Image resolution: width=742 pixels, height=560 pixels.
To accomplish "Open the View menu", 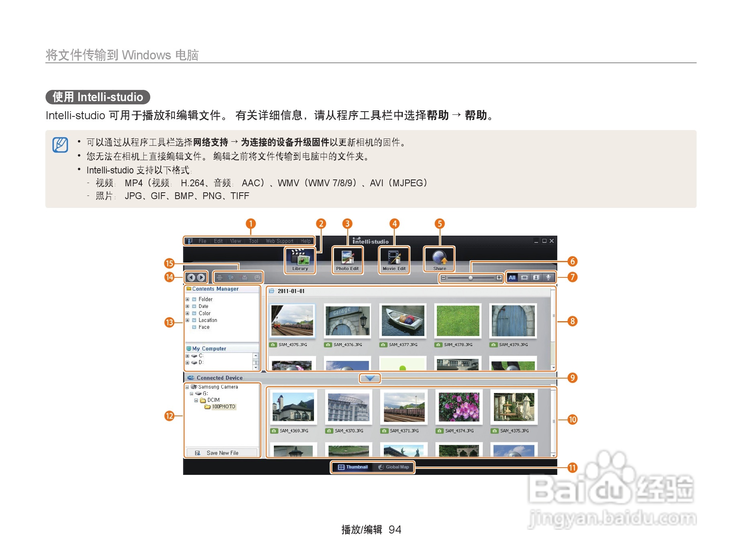I will (235, 241).
